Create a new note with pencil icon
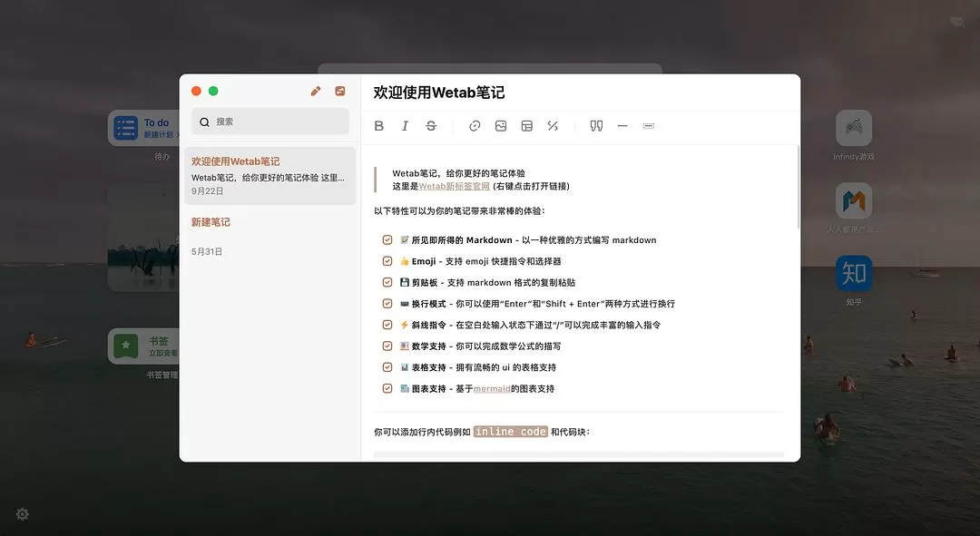980x536 pixels. (x=316, y=91)
